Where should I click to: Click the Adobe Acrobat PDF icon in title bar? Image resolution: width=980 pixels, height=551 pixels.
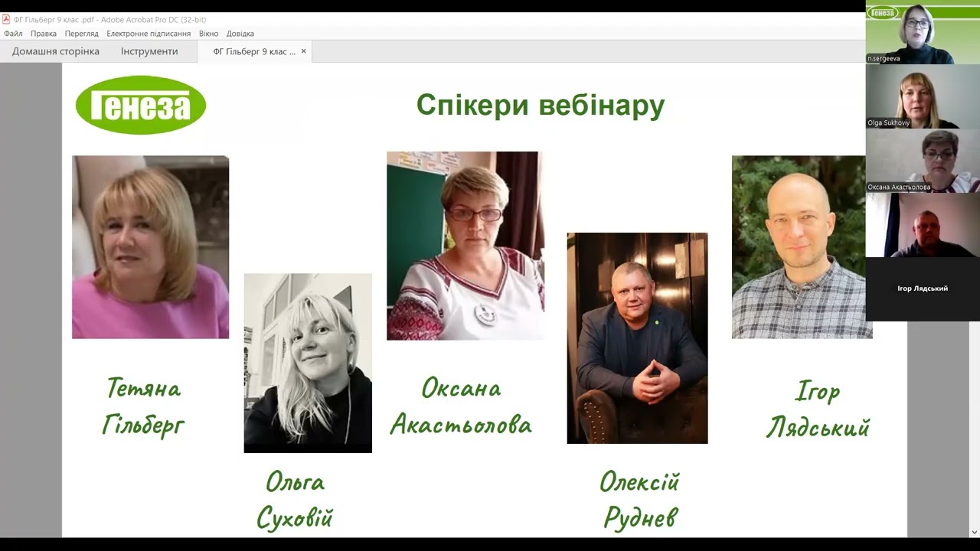[x=6, y=20]
